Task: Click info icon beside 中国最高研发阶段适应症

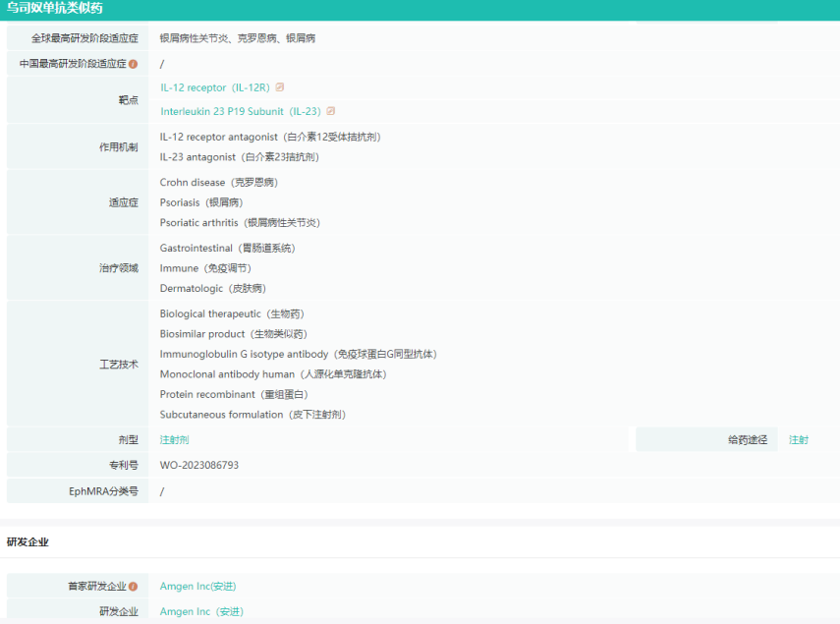Action: (x=133, y=64)
